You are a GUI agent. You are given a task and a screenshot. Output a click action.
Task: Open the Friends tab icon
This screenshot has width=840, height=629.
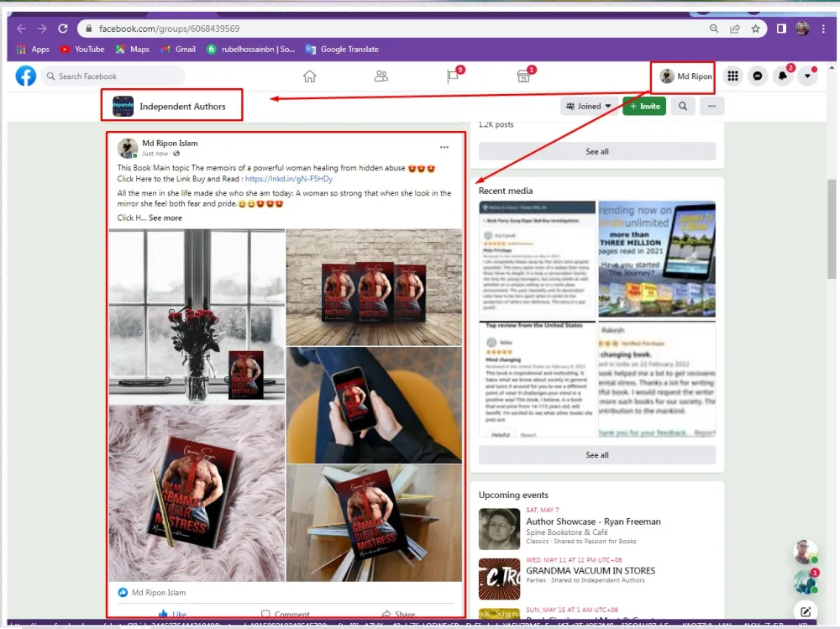(x=381, y=76)
